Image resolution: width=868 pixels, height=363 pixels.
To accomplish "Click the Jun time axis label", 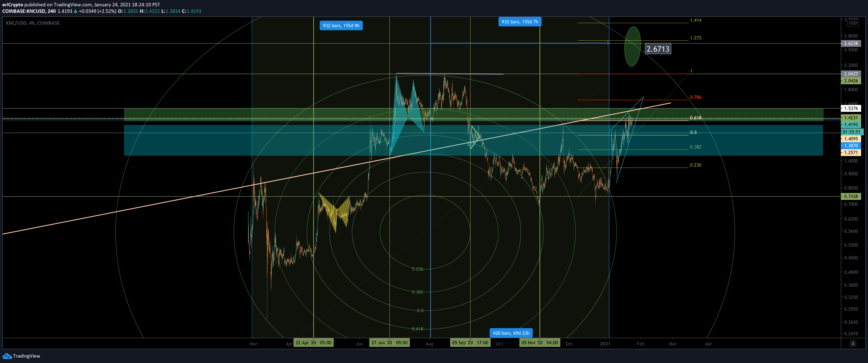I will coord(359,344).
